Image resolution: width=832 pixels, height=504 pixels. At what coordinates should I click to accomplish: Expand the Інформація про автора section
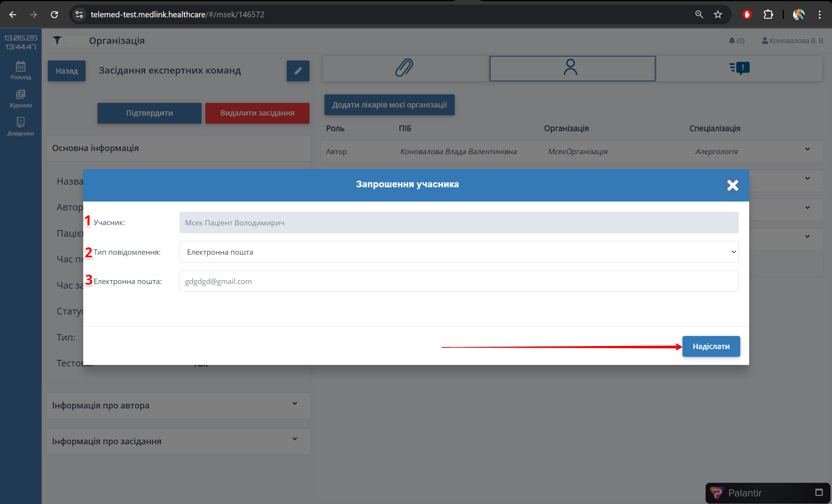click(x=178, y=405)
